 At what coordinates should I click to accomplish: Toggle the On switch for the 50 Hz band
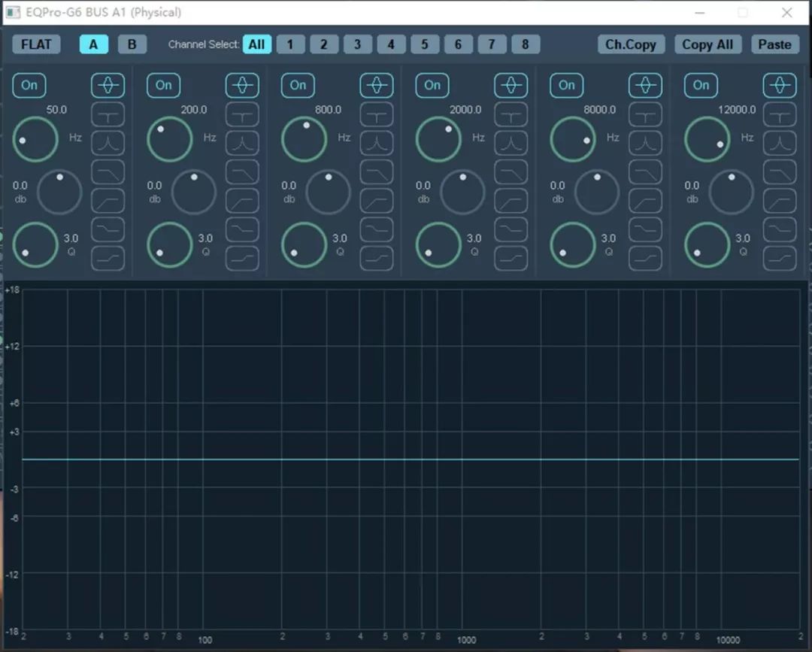coord(29,86)
